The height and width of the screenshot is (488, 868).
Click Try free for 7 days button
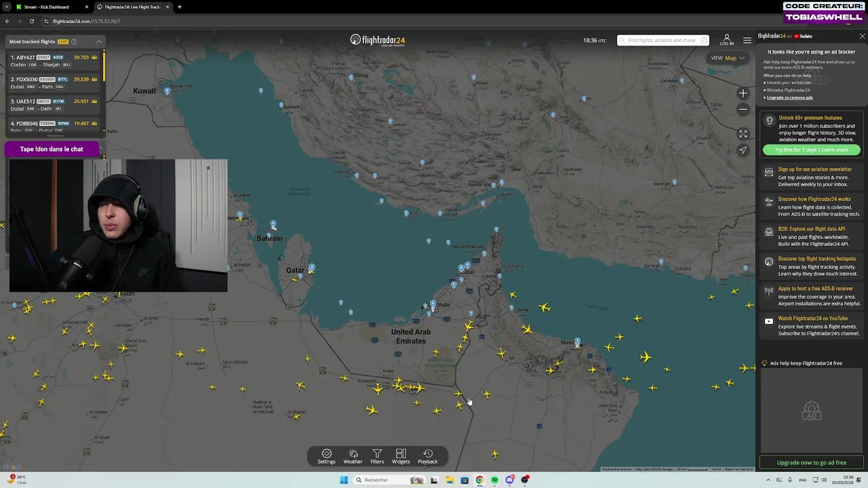click(x=811, y=150)
